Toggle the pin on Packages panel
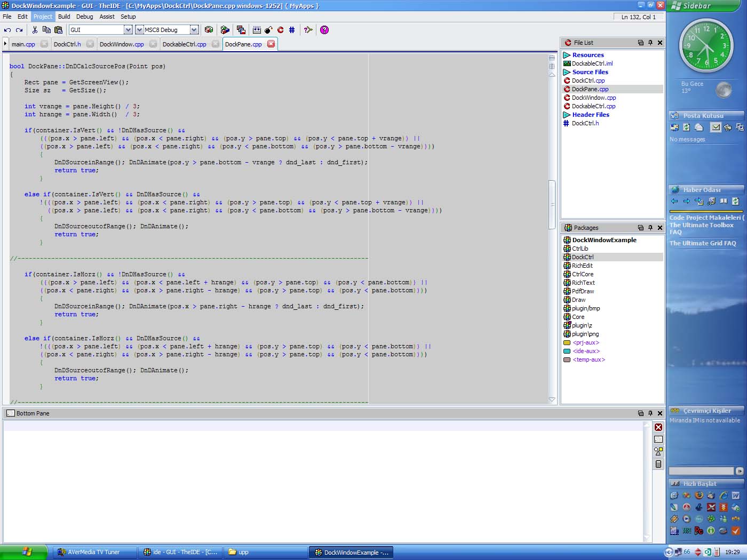Screen dimensions: 747x560 coord(650,228)
